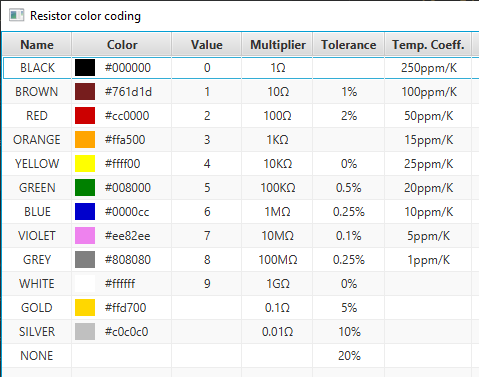Choose the orange color swatch
This screenshot has height=377, width=479.
(x=85, y=140)
